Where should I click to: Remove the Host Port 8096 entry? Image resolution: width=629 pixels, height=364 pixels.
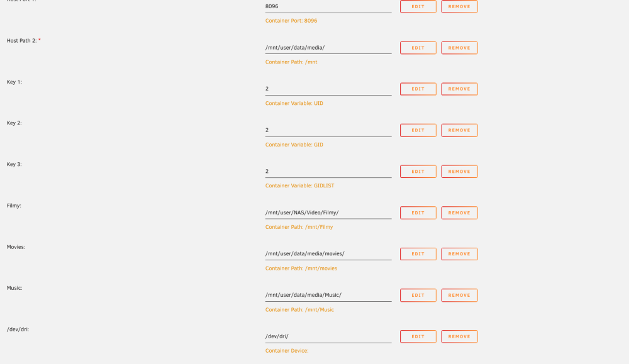point(459,6)
